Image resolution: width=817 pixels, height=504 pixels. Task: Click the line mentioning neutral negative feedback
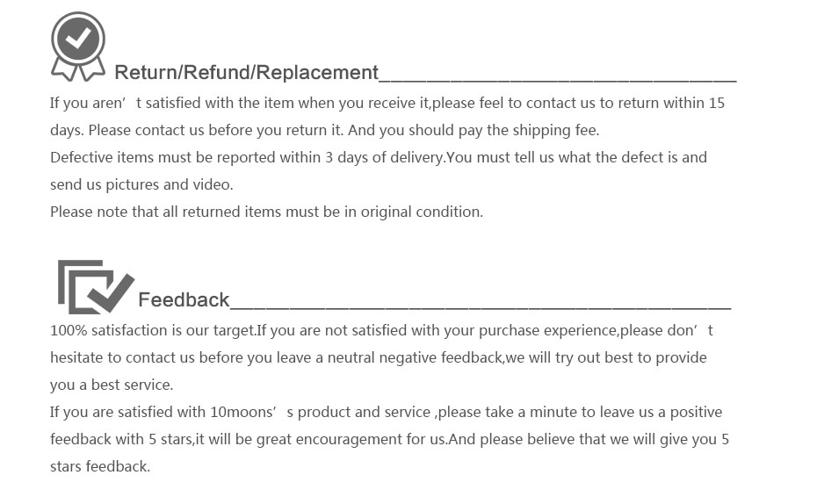pos(379,357)
